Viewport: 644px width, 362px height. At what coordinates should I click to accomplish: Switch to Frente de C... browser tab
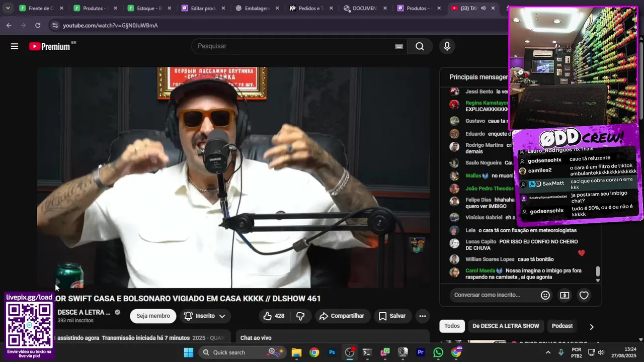(x=41, y=8)
